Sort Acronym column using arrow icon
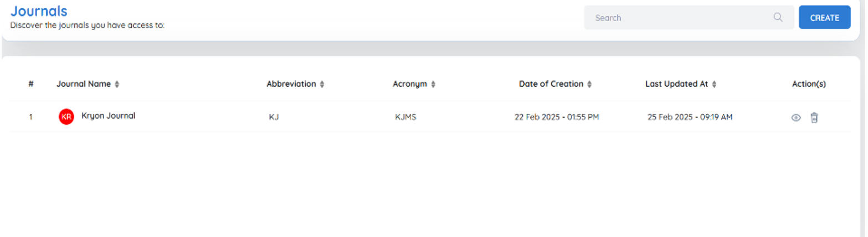Image resolution: width=868 pixels, height=237 pixels. coord(433,84)
